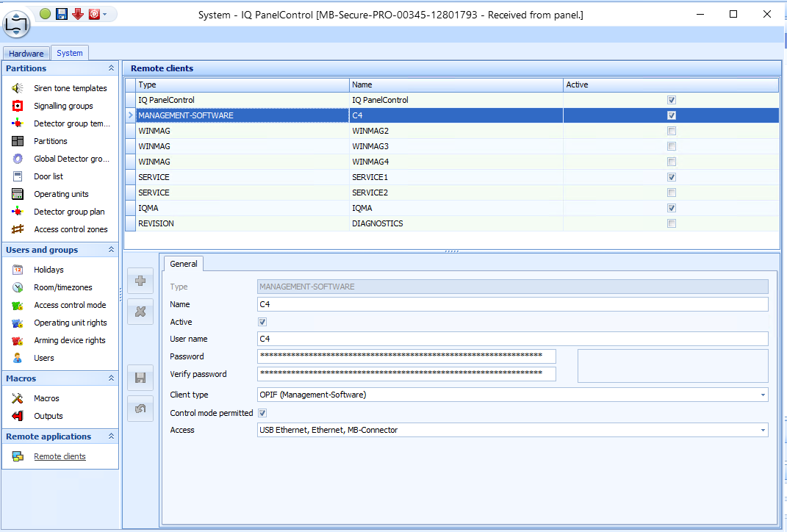Open Siren tone templates icon
This screenshot has height=532, width=787.
click(18, 88)
